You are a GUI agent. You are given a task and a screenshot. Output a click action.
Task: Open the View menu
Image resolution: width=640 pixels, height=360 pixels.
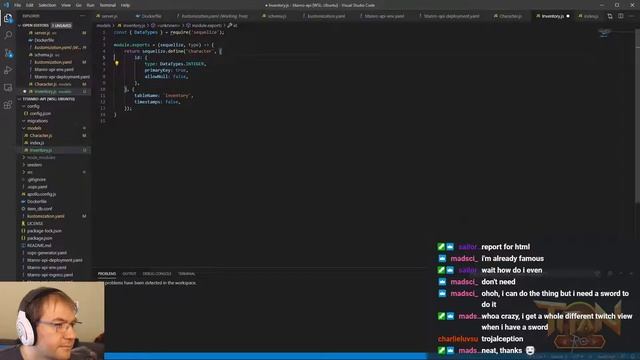(66, 5)
